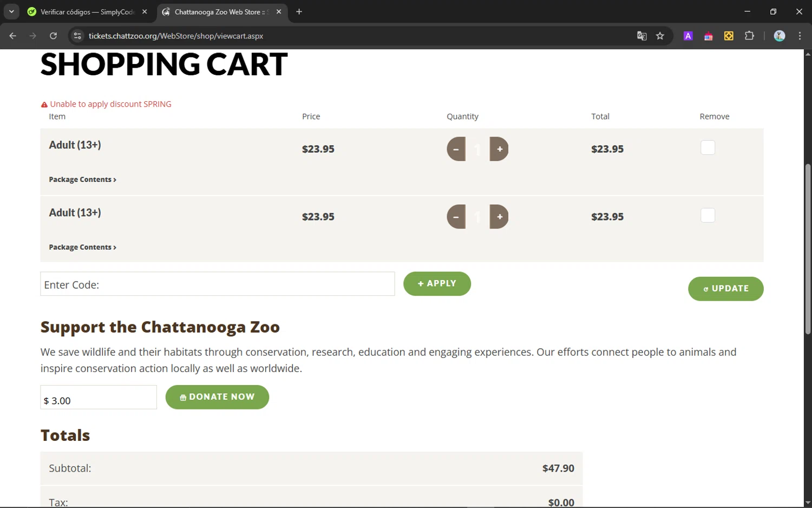
Task: Increase quantity of second Adult ticket
Action: click(x=499, y=217)
